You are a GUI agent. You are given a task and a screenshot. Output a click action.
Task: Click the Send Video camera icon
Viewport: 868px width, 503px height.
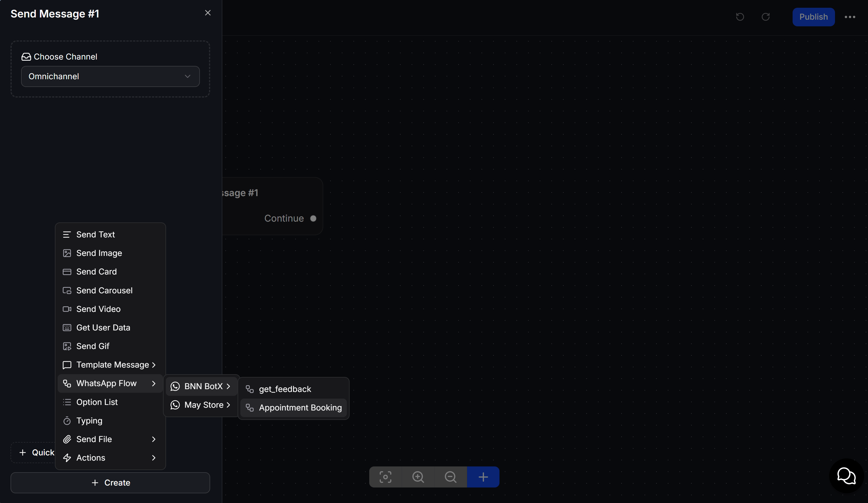tap(67, 309)
